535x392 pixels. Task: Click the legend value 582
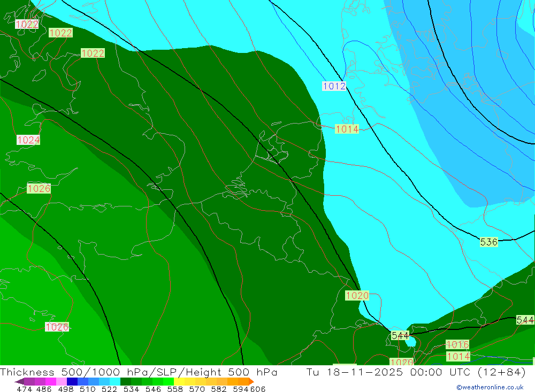tap(218, 389)
